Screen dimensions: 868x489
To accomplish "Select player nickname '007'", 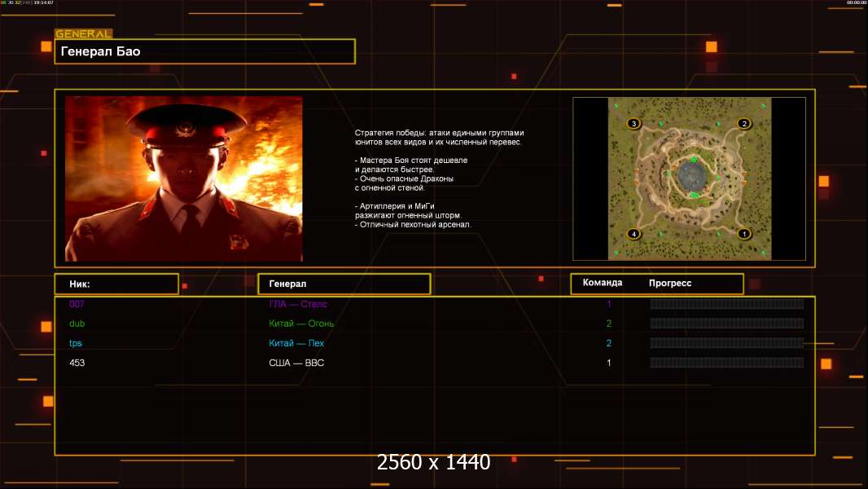I will point(77,304).
